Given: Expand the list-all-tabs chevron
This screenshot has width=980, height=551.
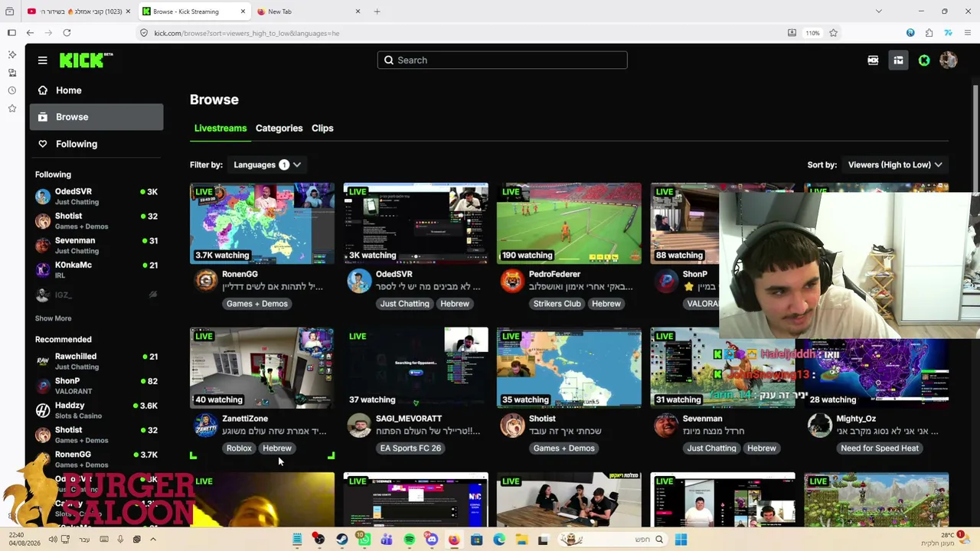Looking at the screenshot, I should pyautogui.click(x=878, y=11).
